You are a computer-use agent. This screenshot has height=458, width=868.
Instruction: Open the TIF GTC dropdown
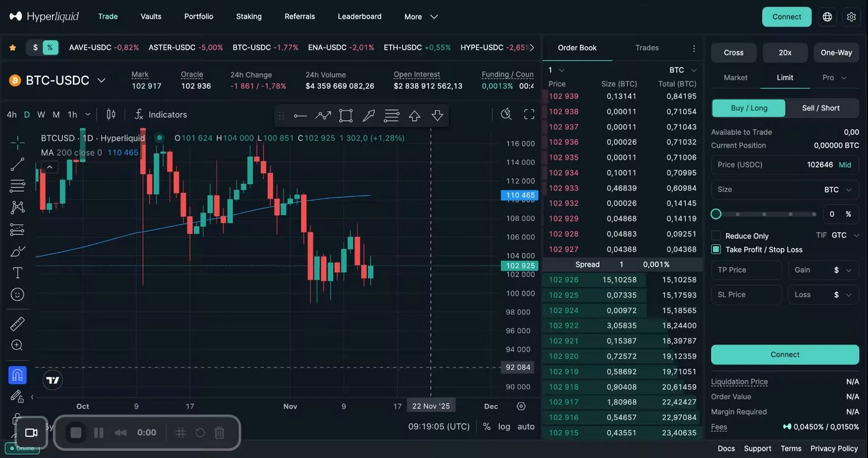[x=845, y=235]
